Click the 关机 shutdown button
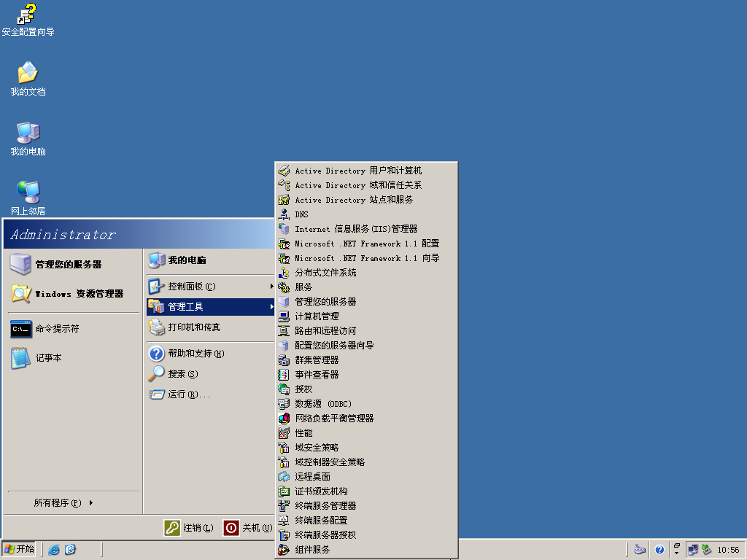Image resolution: width=747 pixels, height=560 pixels. click(248, 528)
